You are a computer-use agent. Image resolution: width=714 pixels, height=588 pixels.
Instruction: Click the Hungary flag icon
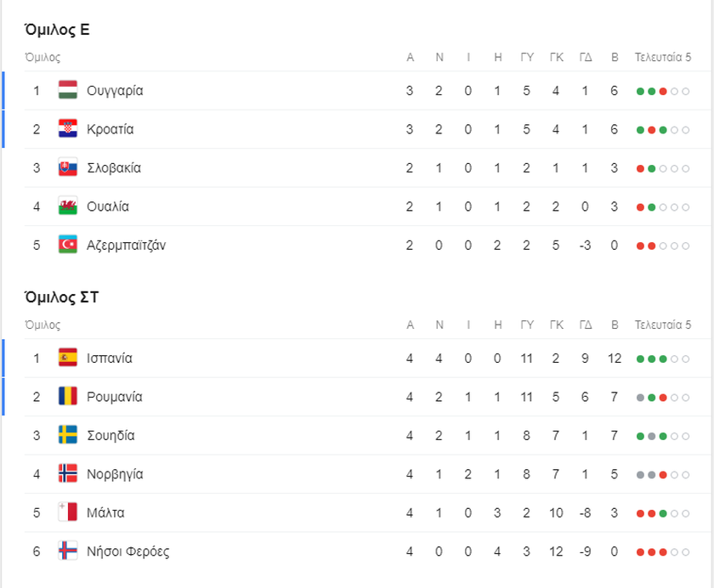68,90
